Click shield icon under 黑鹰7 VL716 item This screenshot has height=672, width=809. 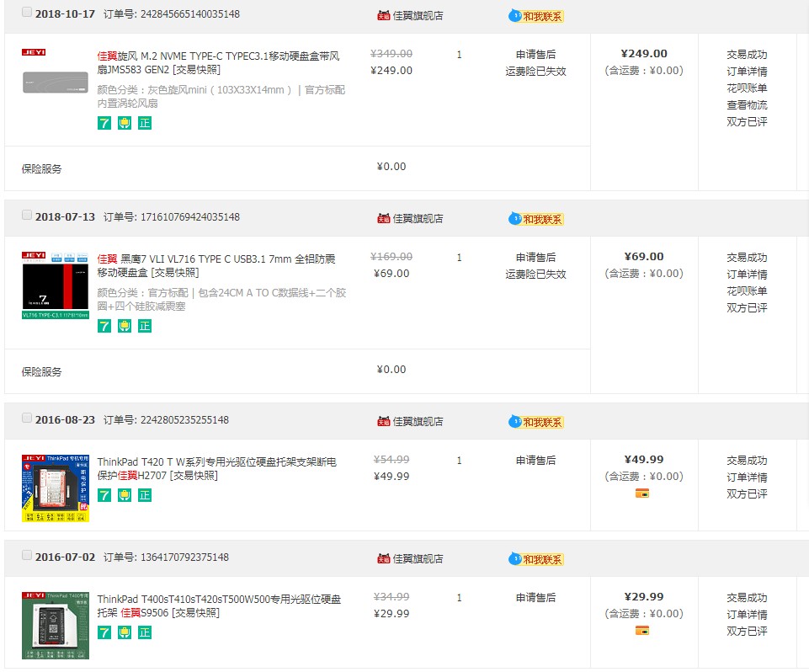(x=125, y=326)
